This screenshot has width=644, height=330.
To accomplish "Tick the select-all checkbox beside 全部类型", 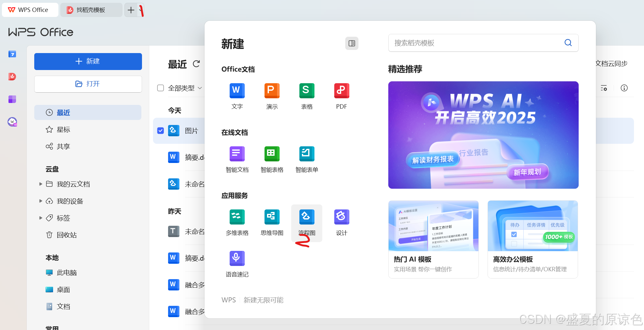I will point(161,88).
